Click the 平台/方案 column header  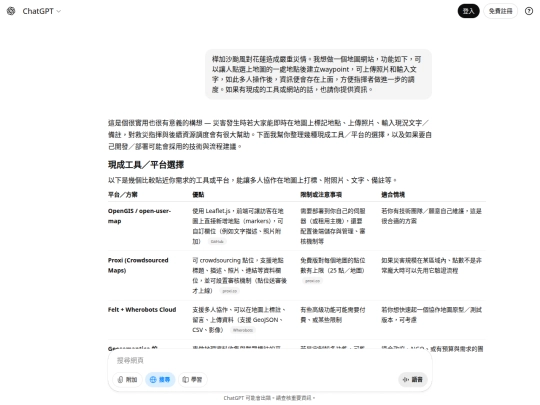[123, 195]
